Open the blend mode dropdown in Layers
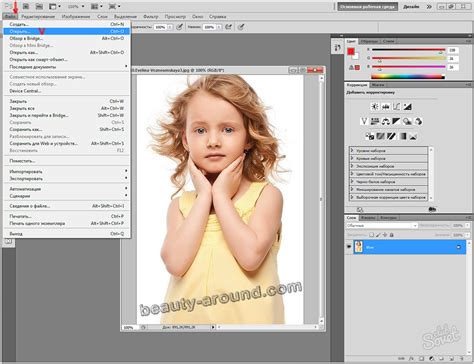 click(x=382, y=226)
